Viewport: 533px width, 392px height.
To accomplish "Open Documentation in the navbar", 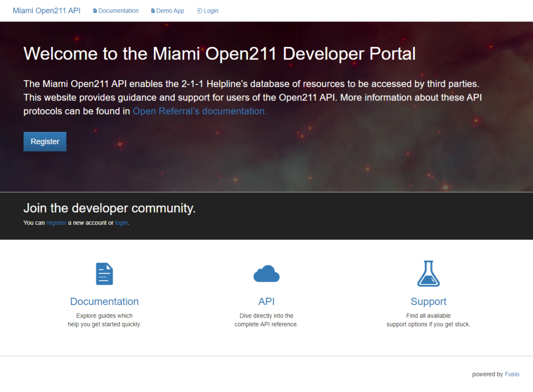I will 116,11.
